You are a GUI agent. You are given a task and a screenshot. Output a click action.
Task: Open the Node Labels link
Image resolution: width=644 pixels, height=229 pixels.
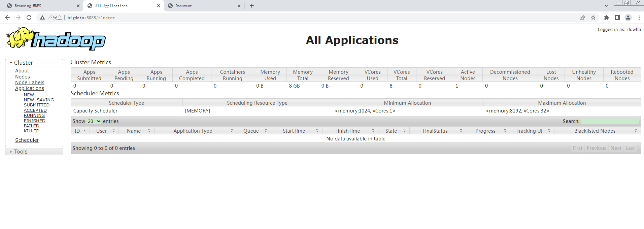tap(30, 83)
